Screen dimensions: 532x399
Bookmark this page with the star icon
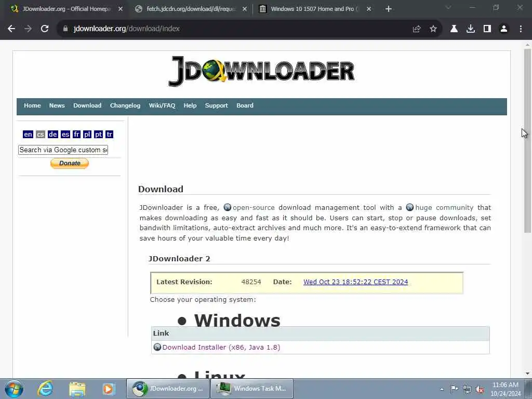point(433,29)
